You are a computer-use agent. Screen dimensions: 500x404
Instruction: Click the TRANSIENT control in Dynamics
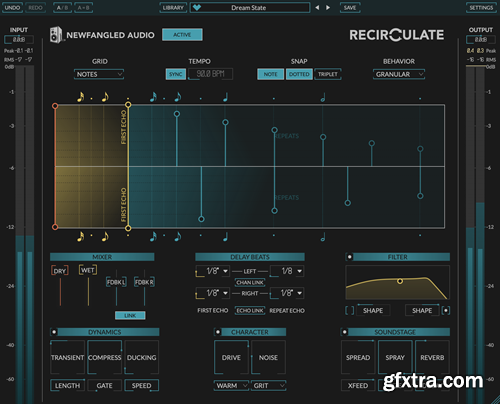tap(67, 357)
